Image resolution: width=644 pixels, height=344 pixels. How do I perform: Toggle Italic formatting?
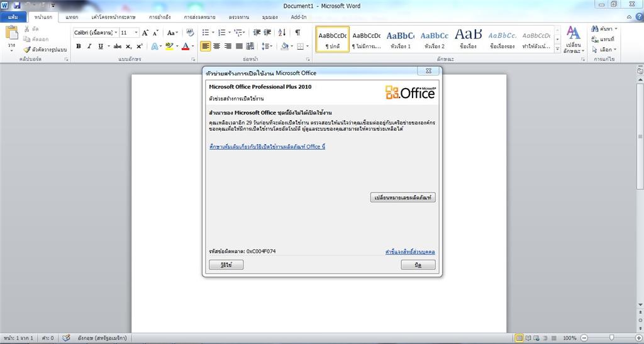[89, 47]
